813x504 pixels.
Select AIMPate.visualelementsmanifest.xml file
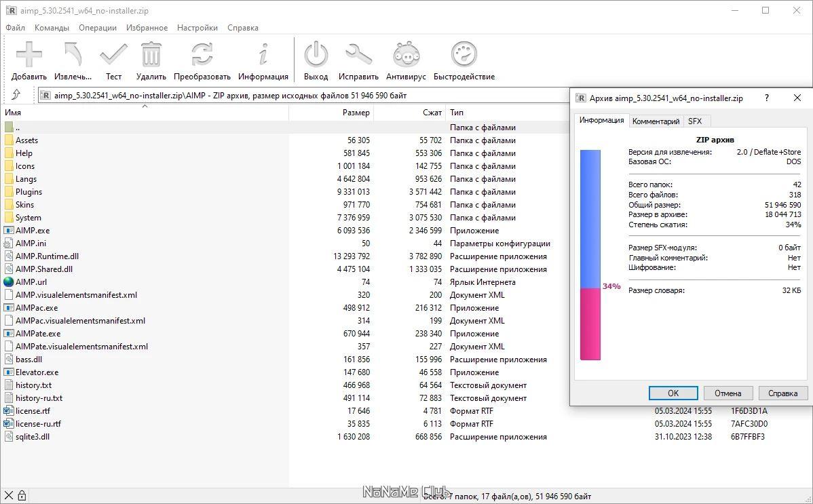coord(81,347)
